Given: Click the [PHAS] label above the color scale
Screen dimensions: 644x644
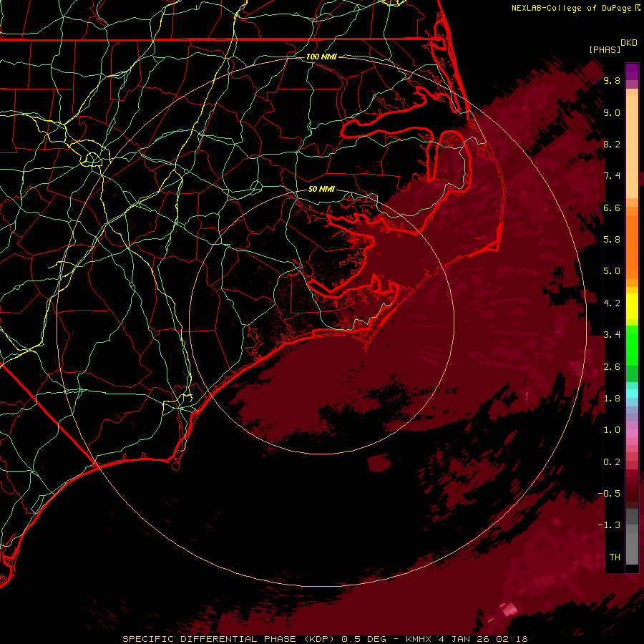Looking at the screenshot, I should pyautogui.click(x=605, y=49).
